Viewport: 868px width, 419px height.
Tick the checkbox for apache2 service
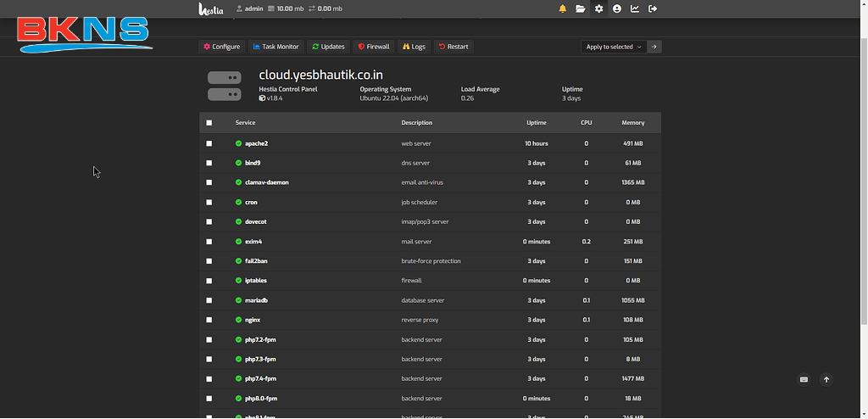[x=209, y=143]
